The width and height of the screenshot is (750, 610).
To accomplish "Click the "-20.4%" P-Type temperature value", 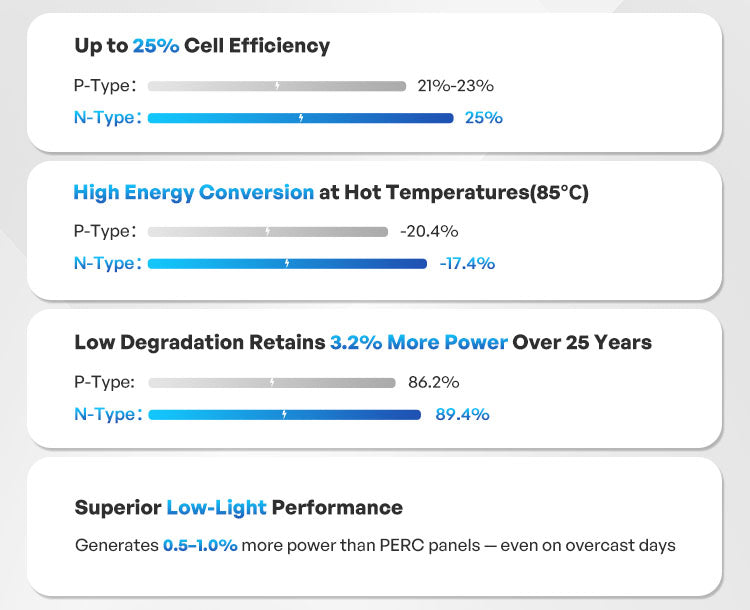I will click(429, 232).
